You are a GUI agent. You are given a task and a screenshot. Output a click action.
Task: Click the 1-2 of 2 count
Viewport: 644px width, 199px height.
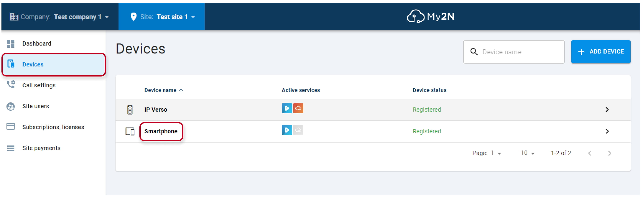(561, 153)
